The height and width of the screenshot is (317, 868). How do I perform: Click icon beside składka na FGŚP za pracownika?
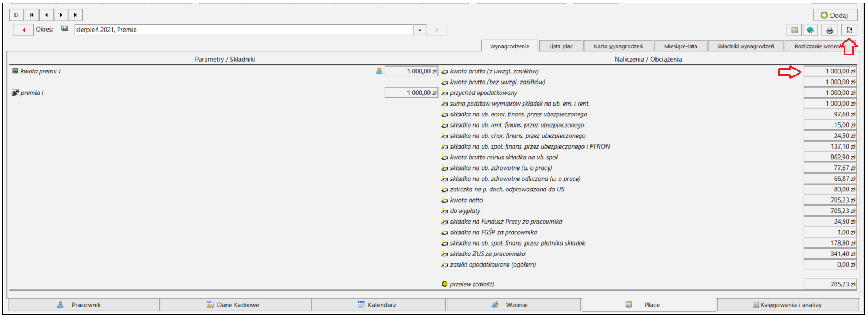click(x=444, y=232)
